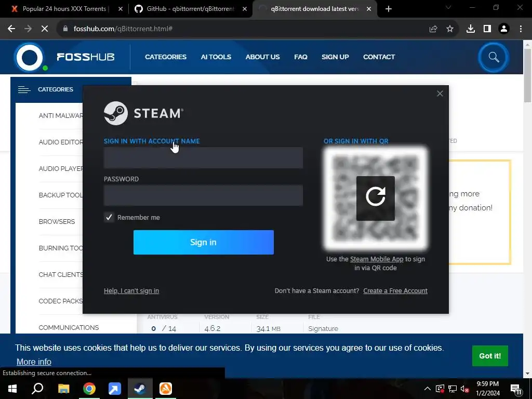Click the Steam password field
532x399 pixels.
[x=203, y=195]
